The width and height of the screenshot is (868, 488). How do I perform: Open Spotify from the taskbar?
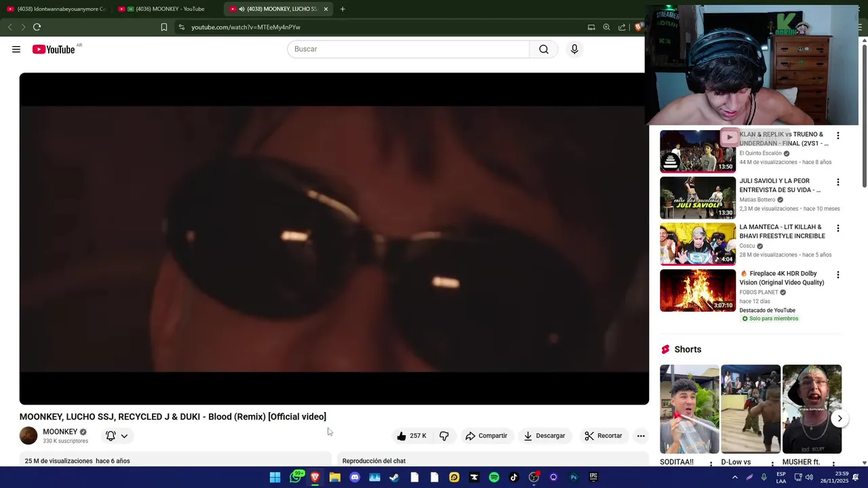point(494,477)
